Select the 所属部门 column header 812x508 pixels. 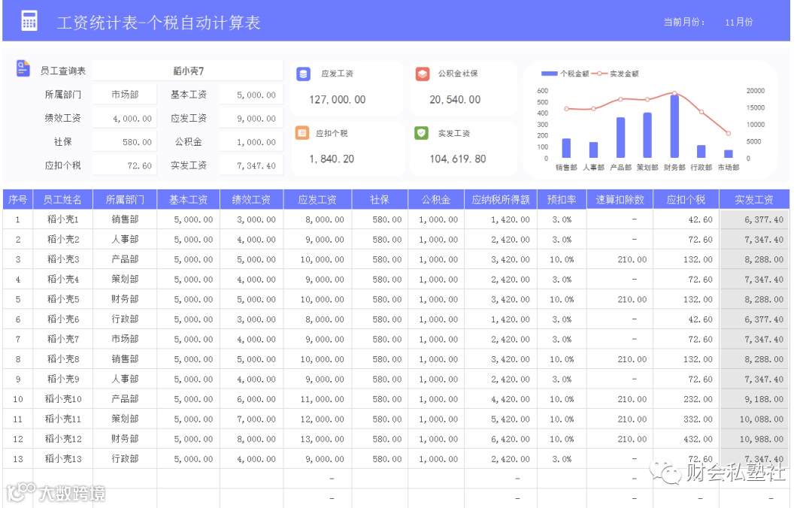point(125,199)
